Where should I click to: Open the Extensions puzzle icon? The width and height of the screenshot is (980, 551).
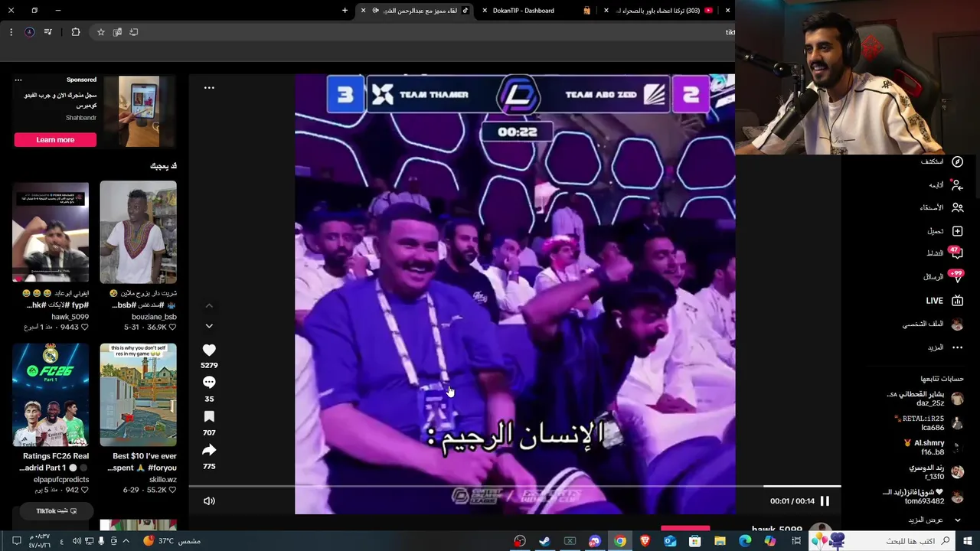(76, 32)
